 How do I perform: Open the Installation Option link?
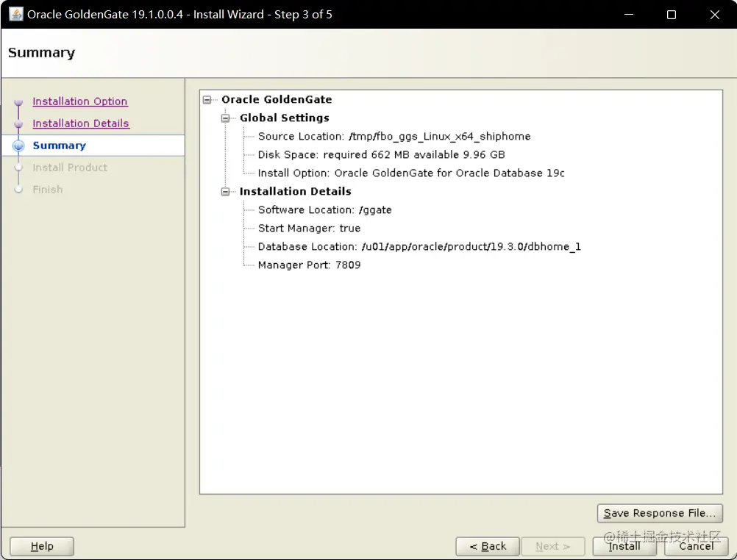pyautogui.click(x=79, y=101)
